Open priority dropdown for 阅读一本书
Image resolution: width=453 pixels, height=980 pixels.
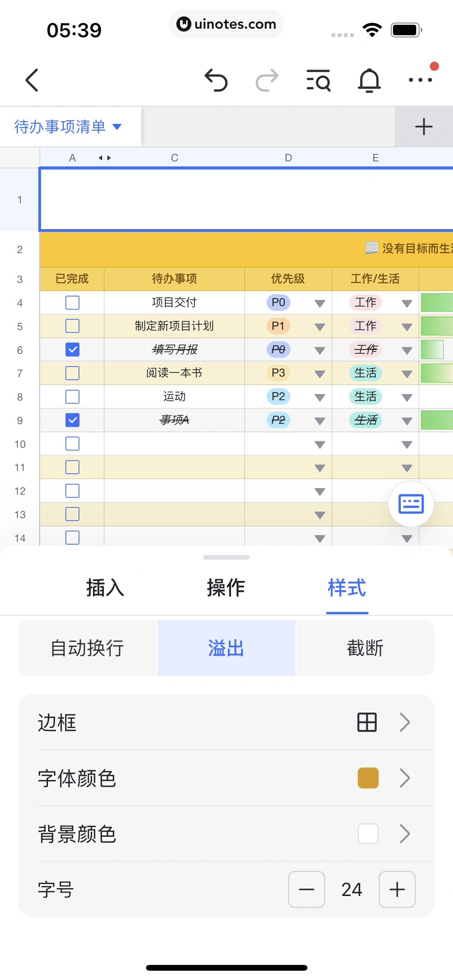click(320, 374)
